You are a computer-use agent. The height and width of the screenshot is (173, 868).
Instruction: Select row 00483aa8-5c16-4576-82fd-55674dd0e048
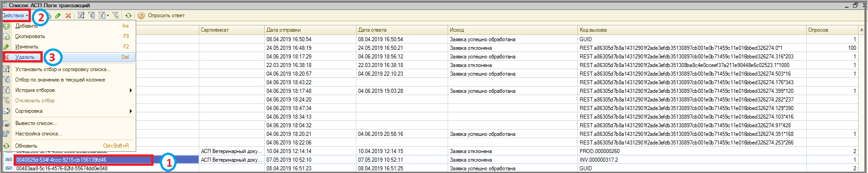[62, 168]
